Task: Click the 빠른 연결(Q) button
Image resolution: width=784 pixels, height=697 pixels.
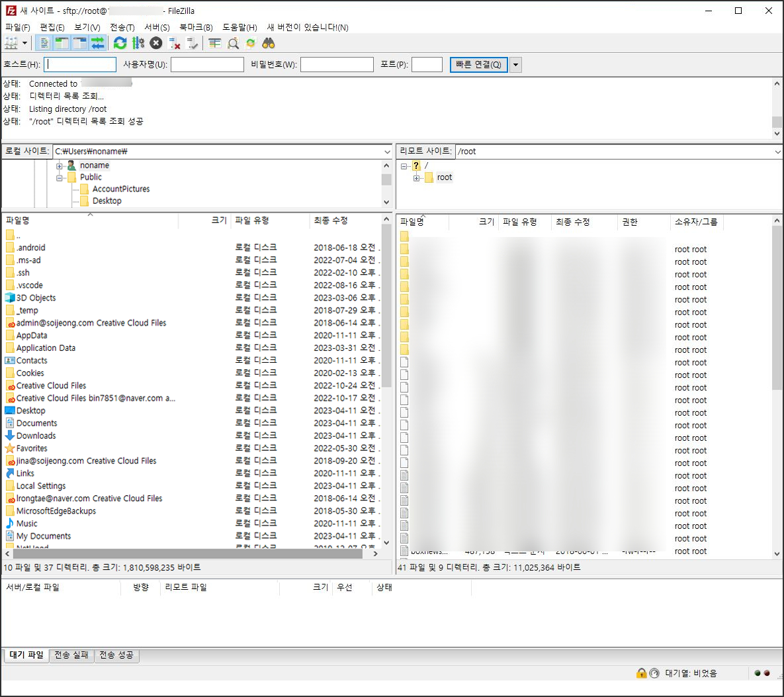Action: (x=478, y=64)
